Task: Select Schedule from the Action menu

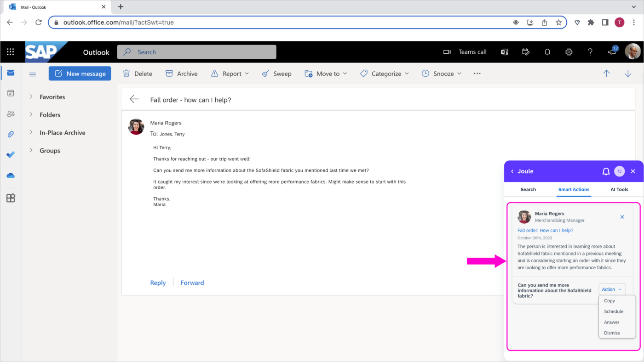Action: click(614, 311)
